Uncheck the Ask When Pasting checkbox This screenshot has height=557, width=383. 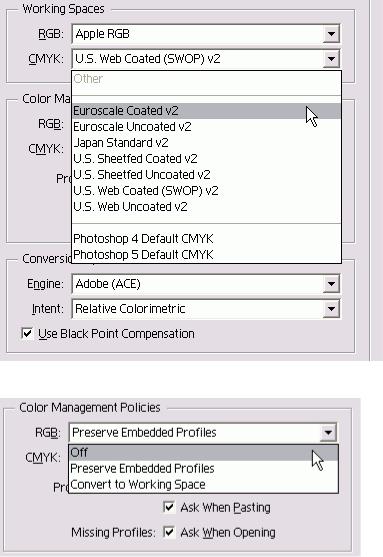pos(169,507)
